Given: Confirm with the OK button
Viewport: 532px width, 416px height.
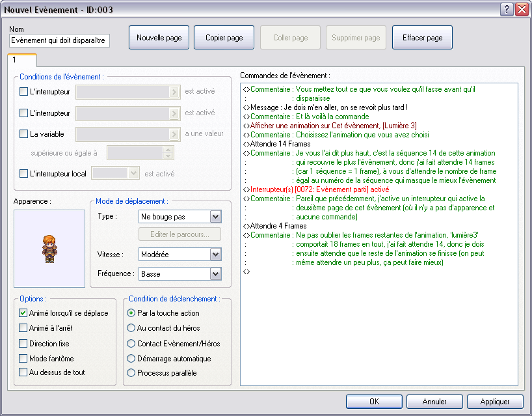Looking at the screenshot, I should (x=374, y=402).
